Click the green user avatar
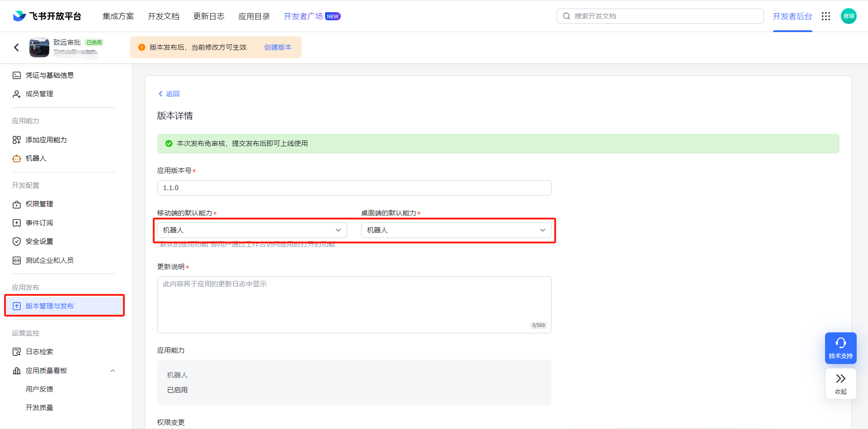Viewport: 868px width, 429px height. 849,16
